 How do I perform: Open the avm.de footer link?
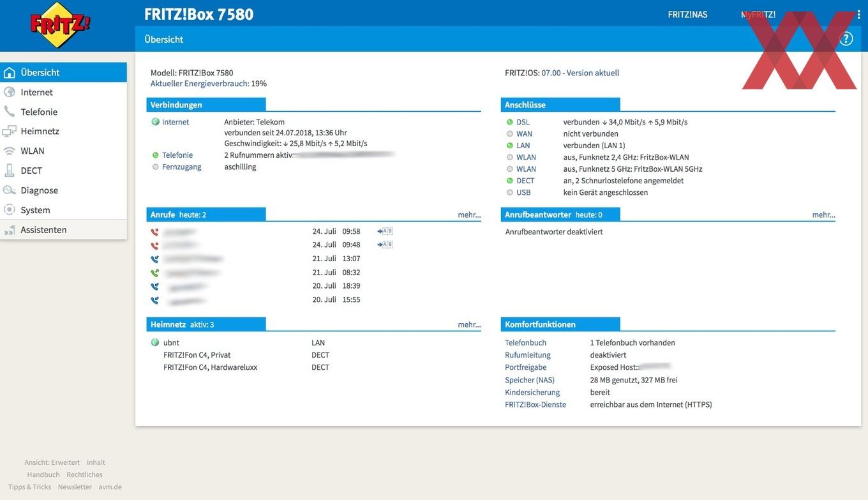pyautogui.click(x=110, y=487)
